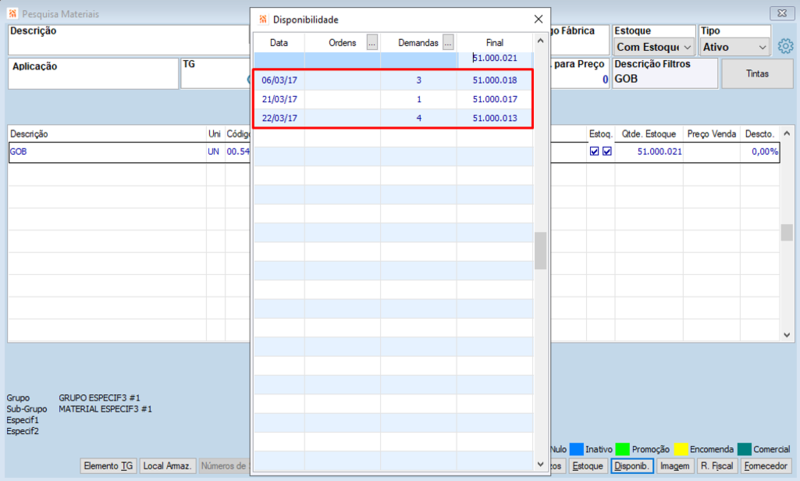The width and height of the screenshot is (800, 481).
Task: Click the materials grid scrollbar down arrow
Action: (x=787, y=335)
